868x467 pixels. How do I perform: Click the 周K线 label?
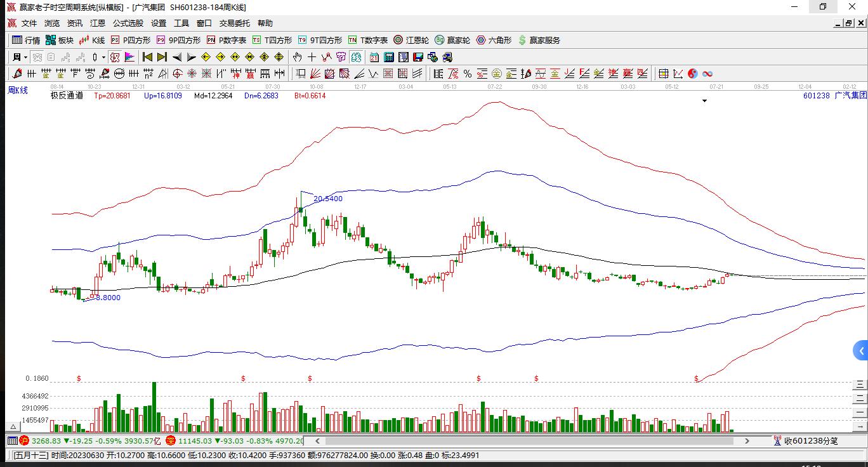tap(18, 90)
